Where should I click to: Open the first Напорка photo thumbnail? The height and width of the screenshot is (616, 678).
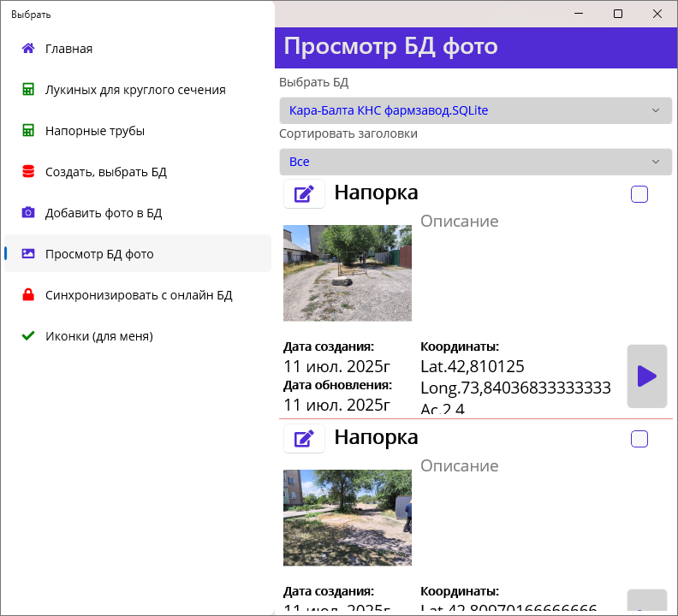point(347,273)
